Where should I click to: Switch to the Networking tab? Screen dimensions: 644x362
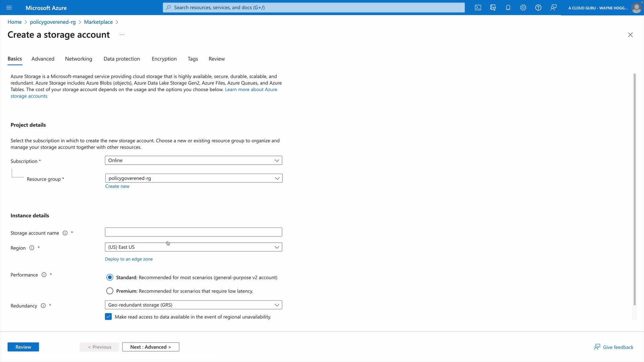pos(78,59)
